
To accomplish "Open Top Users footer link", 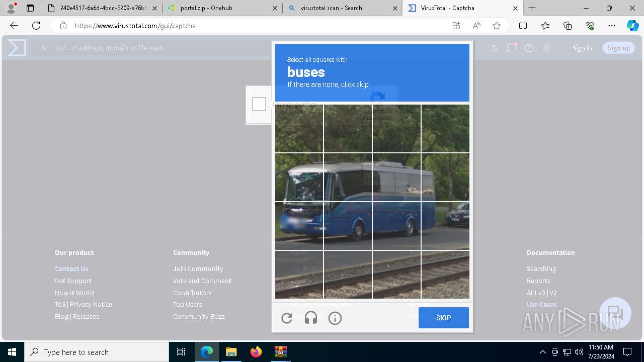I will pos(188,304).
